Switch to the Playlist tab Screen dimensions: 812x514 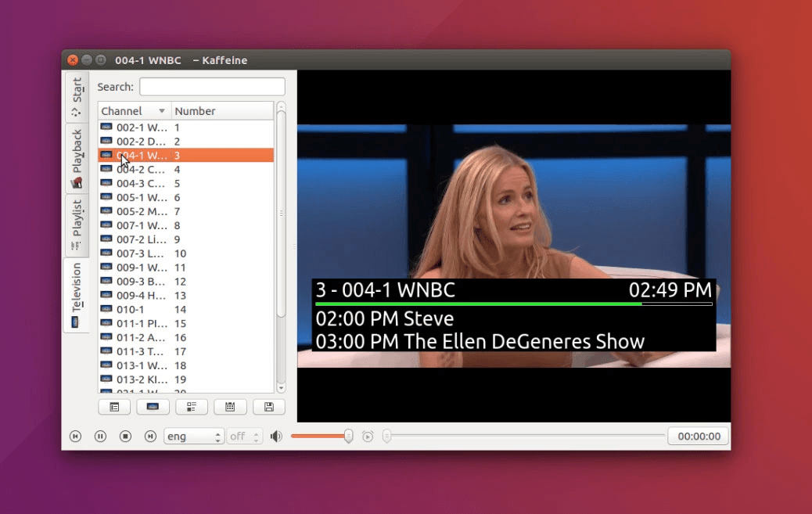point(76,221)
